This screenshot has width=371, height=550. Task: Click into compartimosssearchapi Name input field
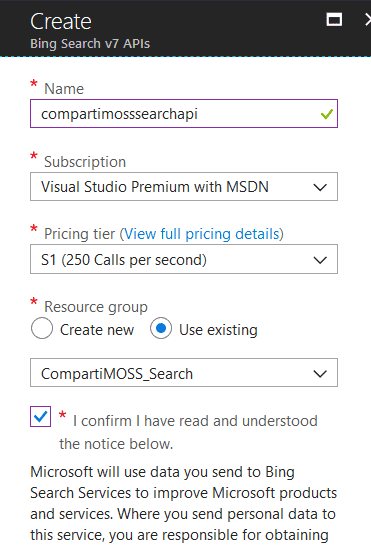[184, 114]
